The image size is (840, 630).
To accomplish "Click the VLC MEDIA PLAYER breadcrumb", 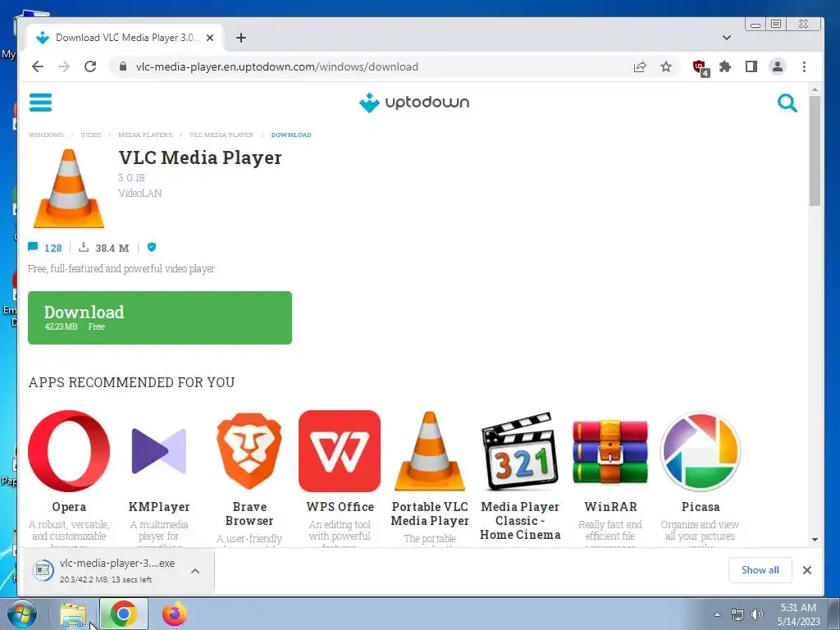I will [x=221, y=135].
